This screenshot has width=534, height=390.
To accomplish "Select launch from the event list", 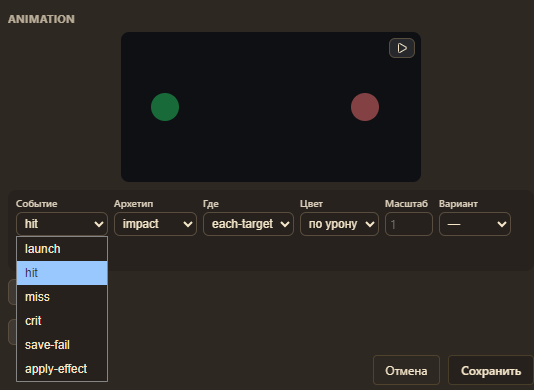I will pos(62,249).
